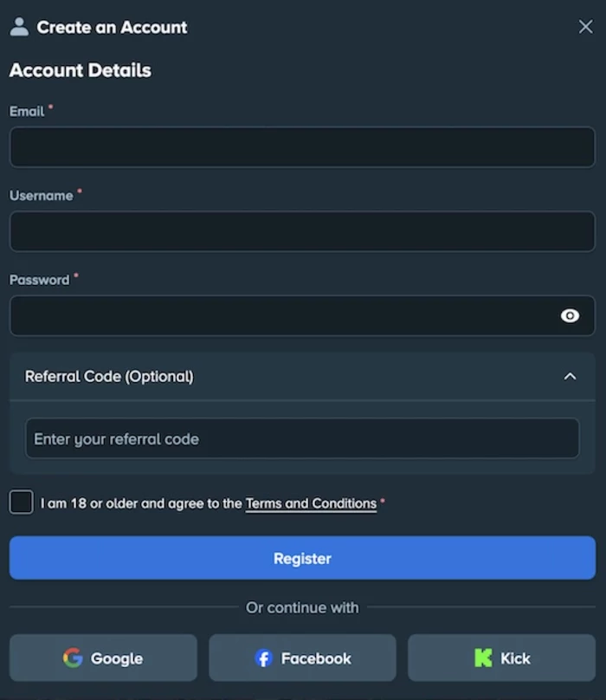This screenshot has height=700, width=606.
Task: Click the Facebook logo icon
Action: click(x=263, y=658)
